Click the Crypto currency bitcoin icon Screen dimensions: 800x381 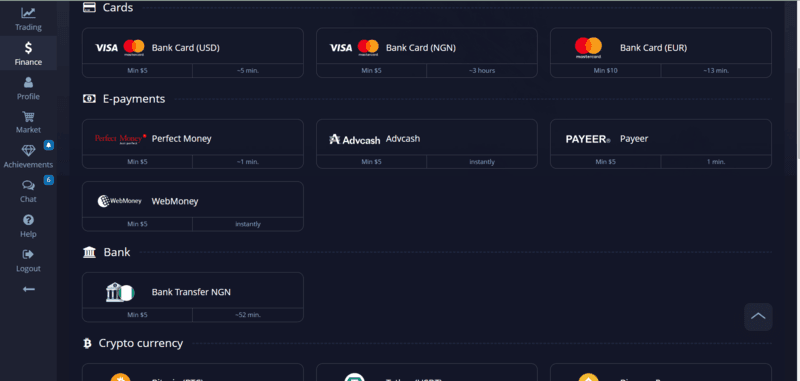pyautogui.click(x=87, y=343)
